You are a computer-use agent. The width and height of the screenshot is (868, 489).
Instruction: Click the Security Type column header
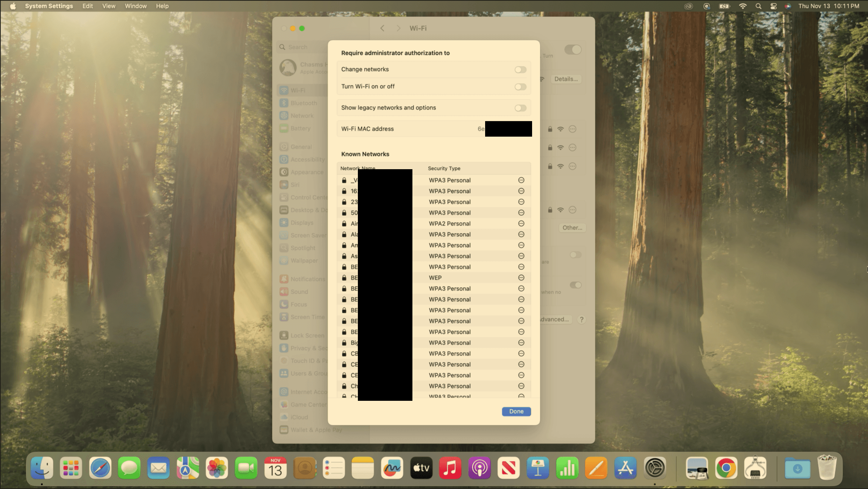pyautogui.click(x=444, y=168)
